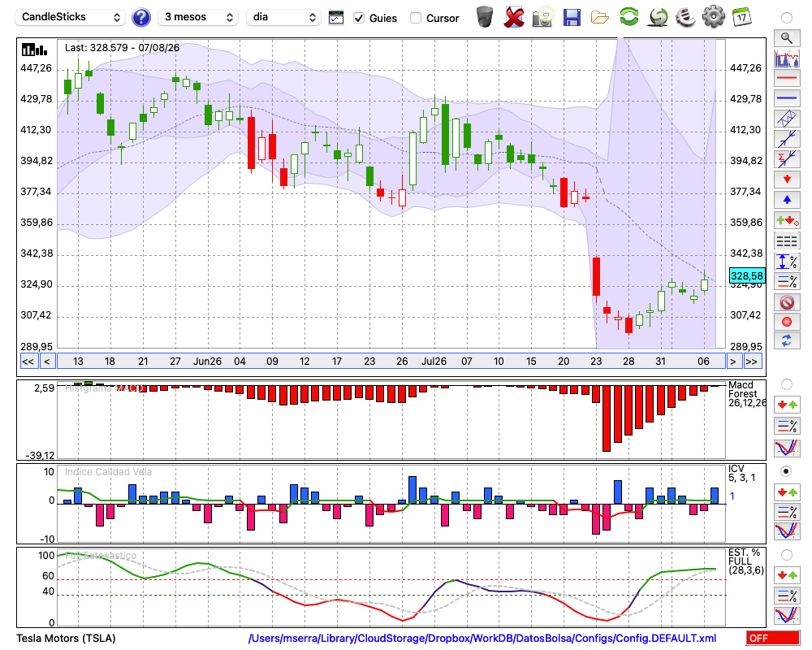
Task: Select the red horizontal line tool
Action: pos(787,78)
